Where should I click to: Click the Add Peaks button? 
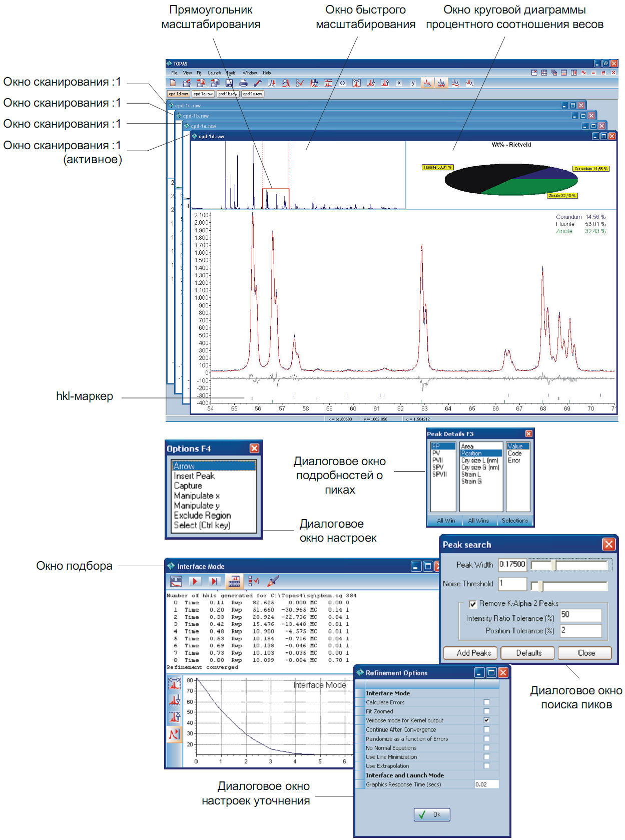click(x=470, y=653)
